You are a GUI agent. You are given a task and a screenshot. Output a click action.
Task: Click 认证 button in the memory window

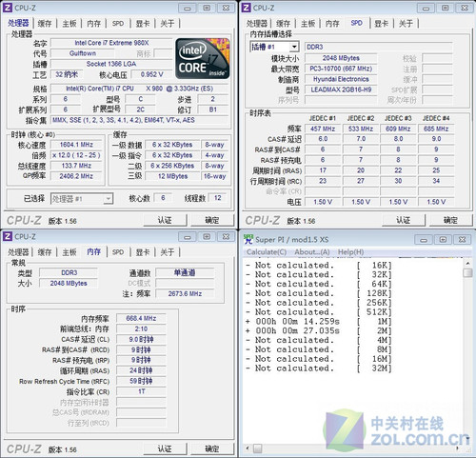tap(165, 448)
